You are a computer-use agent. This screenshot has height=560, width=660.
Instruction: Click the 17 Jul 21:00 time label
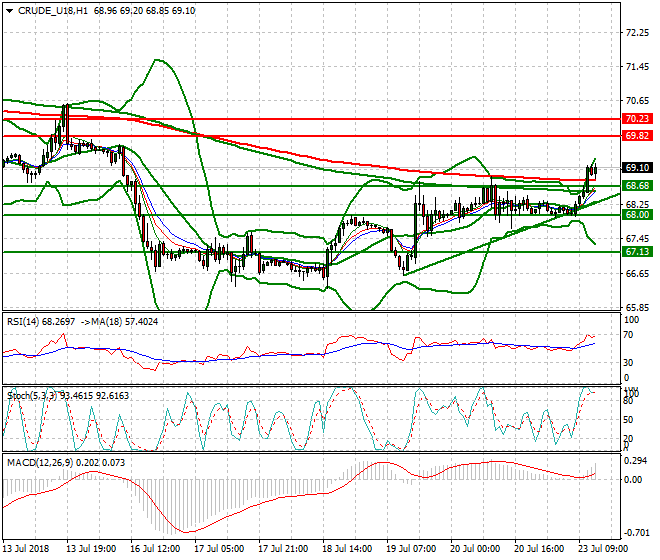click(283, 549)
